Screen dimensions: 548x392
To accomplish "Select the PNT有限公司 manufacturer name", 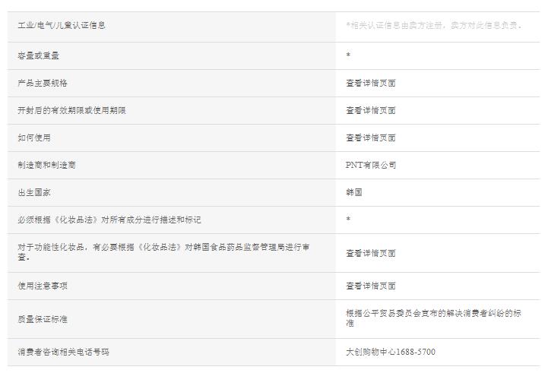I will [x=371, y=165].
